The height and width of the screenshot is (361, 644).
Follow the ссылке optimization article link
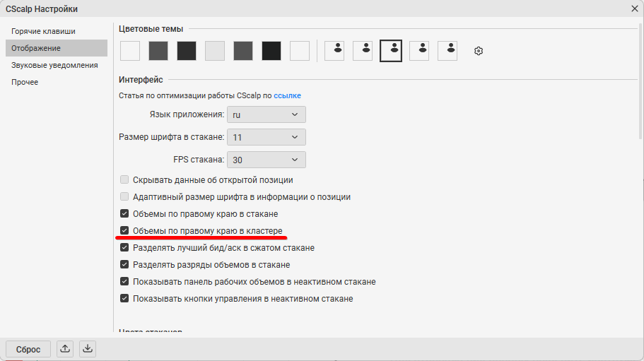click(x=288, y=95)
